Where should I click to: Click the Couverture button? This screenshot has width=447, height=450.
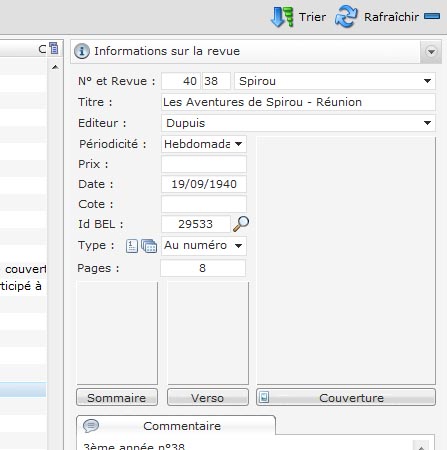click(x=346, y=397)
